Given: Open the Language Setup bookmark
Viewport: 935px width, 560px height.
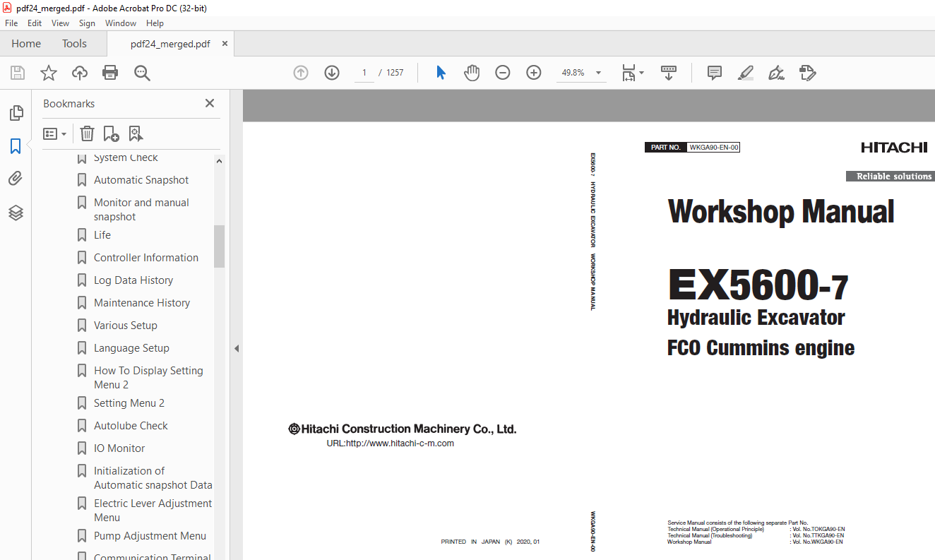Looking at the screenshot, I should (131, 348).
